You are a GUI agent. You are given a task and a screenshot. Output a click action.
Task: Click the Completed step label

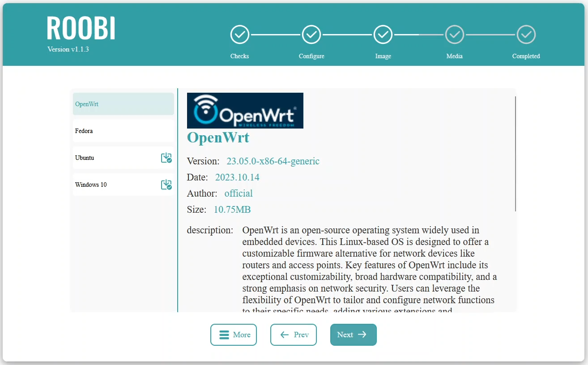(526, 56)
